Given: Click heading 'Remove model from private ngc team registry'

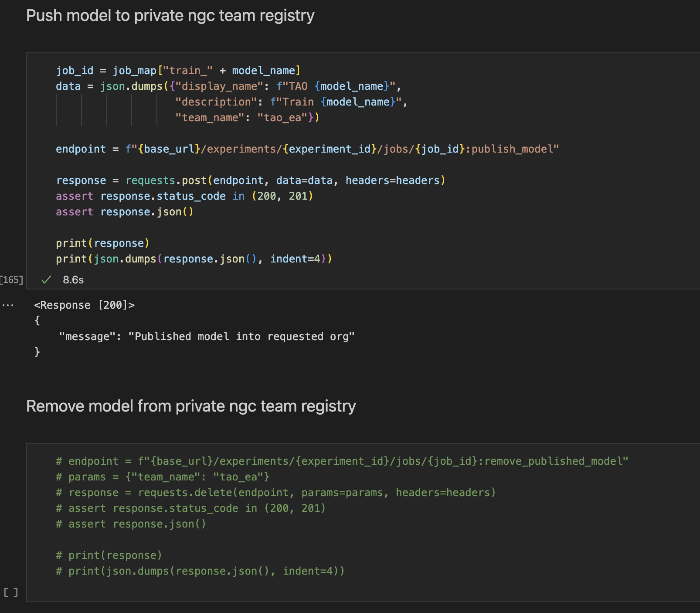Looking at the screenshot, I should (x=191, y=406).
